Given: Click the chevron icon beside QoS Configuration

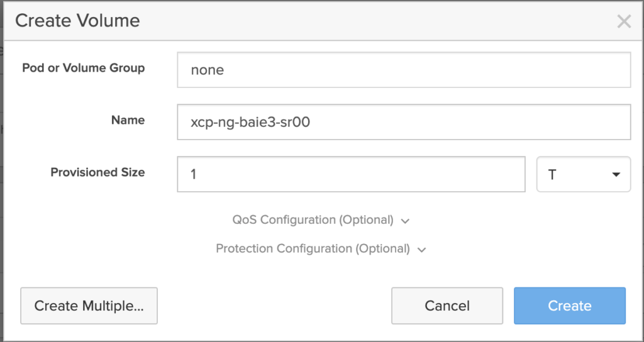Looking at the screenshot, I should pos(405,221).
